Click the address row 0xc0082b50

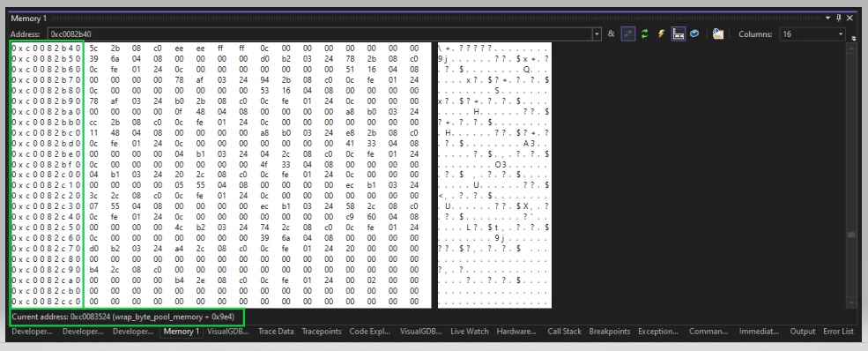[x=47, y=59]
